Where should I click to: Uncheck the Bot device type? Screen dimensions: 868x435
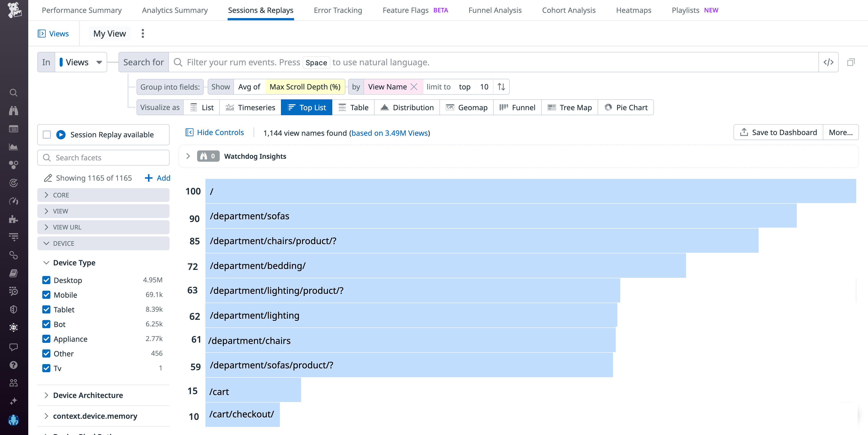point(47,324)
